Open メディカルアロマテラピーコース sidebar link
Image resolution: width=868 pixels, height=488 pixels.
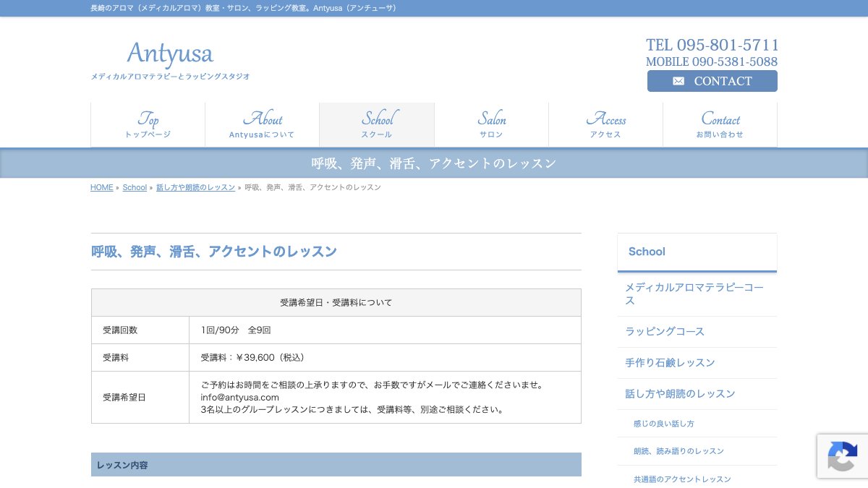click(697, 294)
